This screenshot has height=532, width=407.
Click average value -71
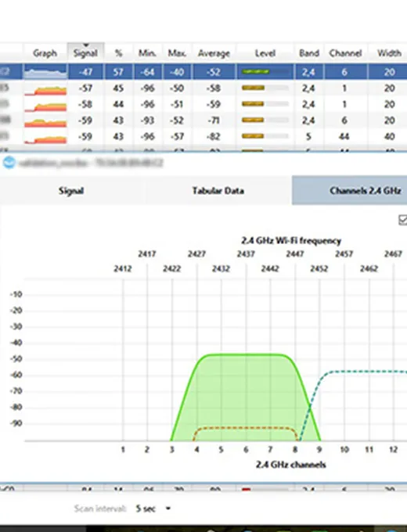click(214, 120)
